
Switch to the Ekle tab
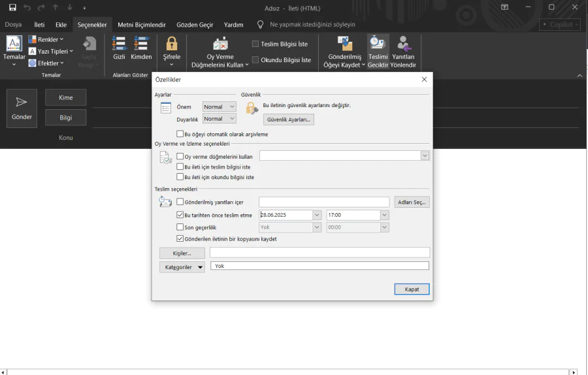point(61,24)
